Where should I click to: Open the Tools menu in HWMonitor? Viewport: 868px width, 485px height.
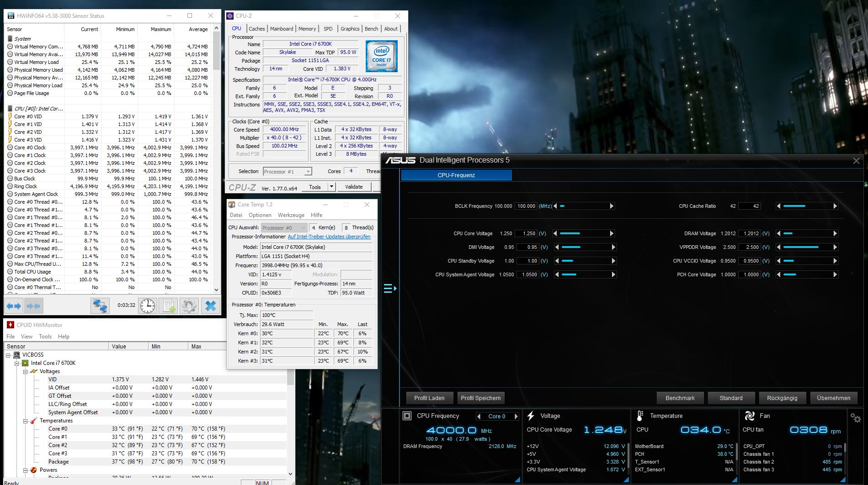[45, 337]
